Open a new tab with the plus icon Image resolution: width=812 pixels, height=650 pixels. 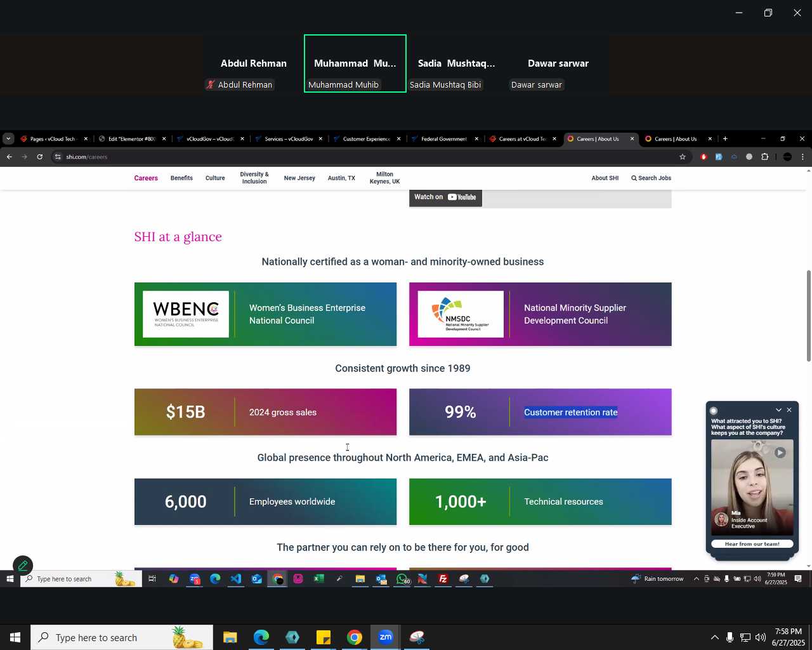pyautogui.click(x=725, y=139)
